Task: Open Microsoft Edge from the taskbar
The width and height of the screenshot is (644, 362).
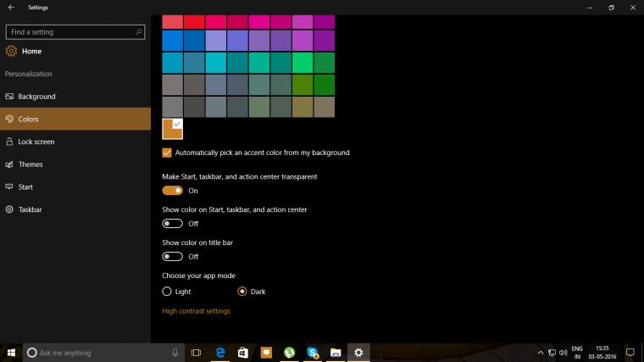Action: point(220,353)
